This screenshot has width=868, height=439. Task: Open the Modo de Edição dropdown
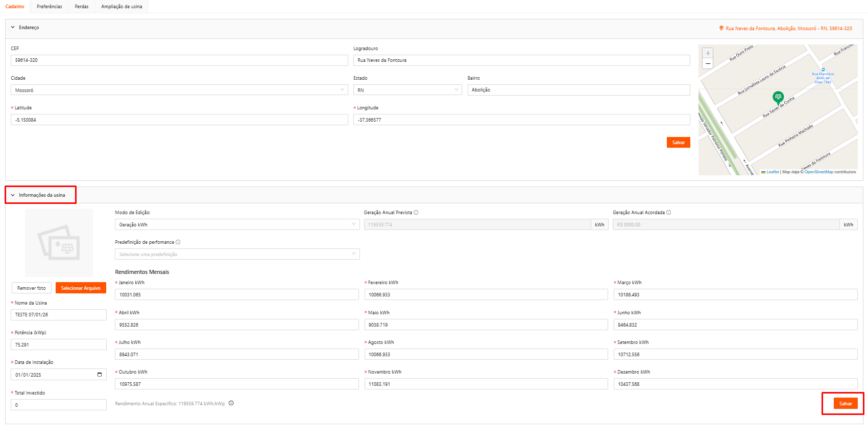237,224
